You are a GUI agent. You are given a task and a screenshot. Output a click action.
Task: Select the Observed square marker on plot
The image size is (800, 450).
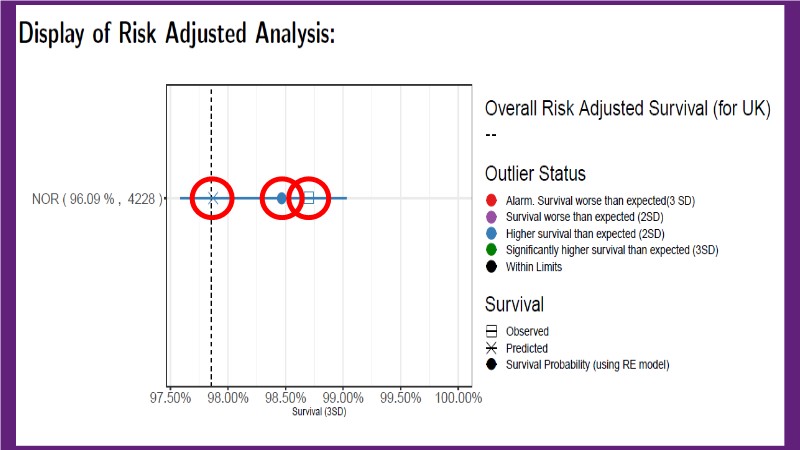[x=308, y=198]
